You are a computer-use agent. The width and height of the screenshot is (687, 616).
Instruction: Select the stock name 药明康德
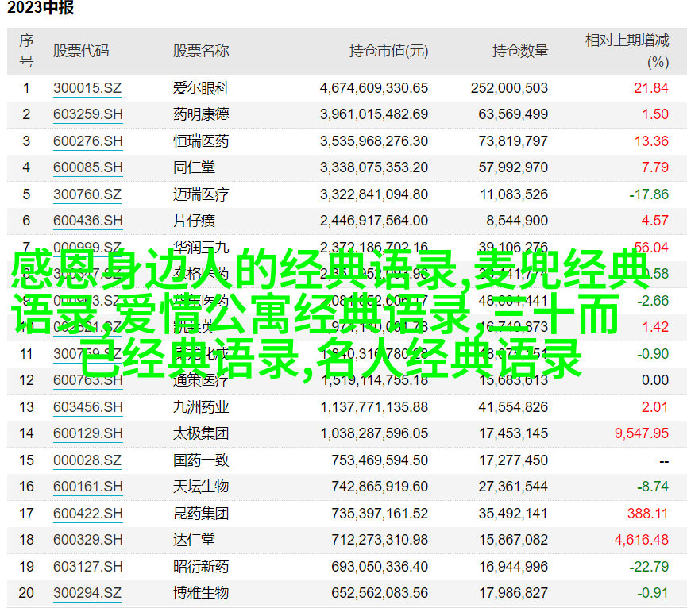[201, 114]
